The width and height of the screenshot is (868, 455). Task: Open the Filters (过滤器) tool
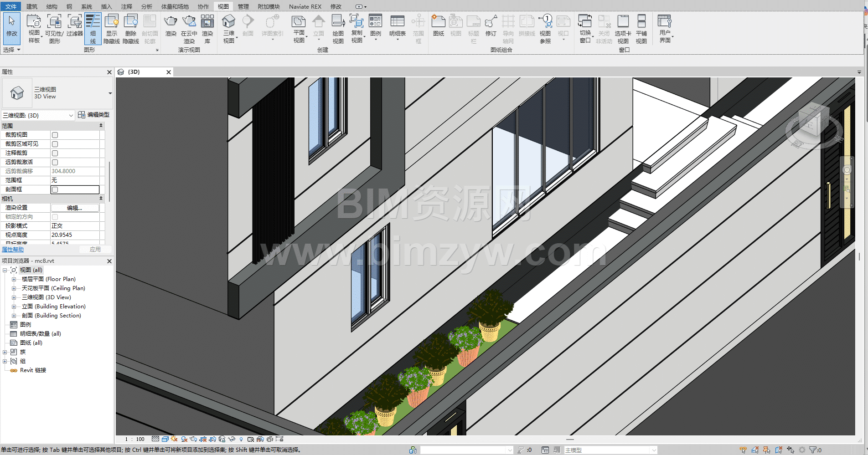click(x=75, y=26)
